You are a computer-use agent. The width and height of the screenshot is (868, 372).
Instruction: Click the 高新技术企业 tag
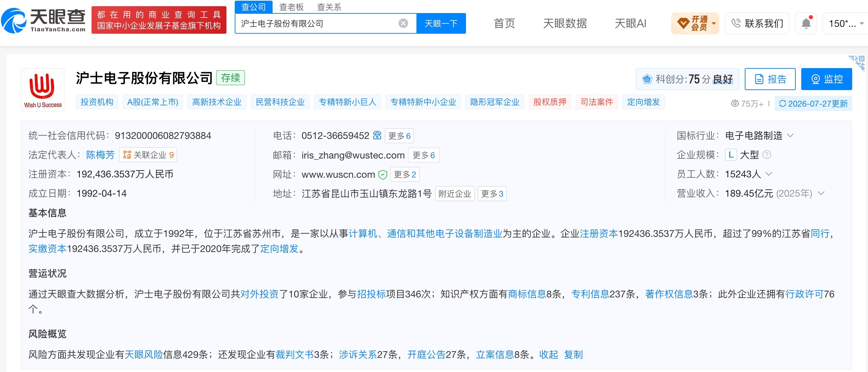[217, 102]
